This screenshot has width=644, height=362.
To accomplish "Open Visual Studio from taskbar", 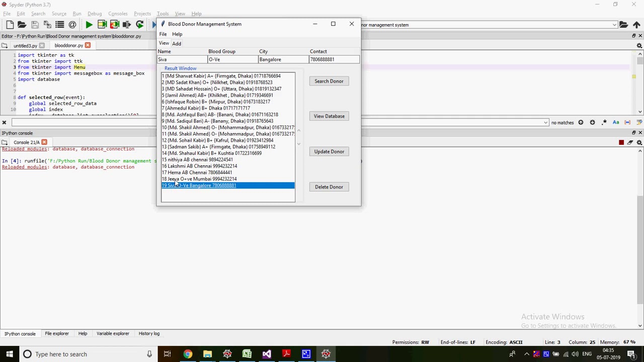I will coord(267,354).
